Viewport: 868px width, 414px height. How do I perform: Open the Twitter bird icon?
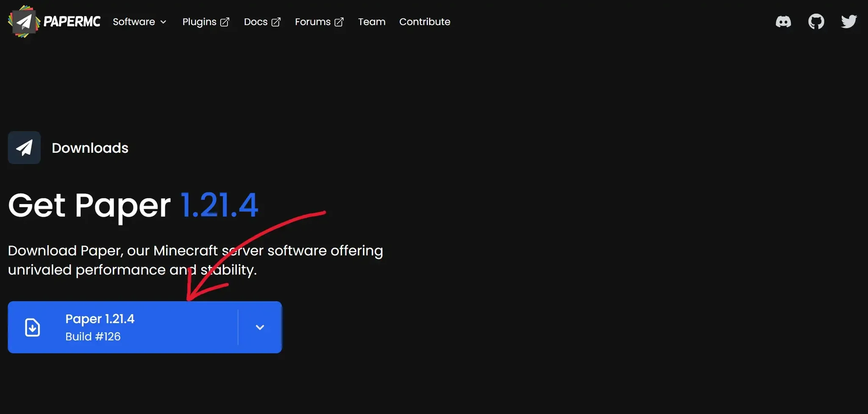click(849, 22)
